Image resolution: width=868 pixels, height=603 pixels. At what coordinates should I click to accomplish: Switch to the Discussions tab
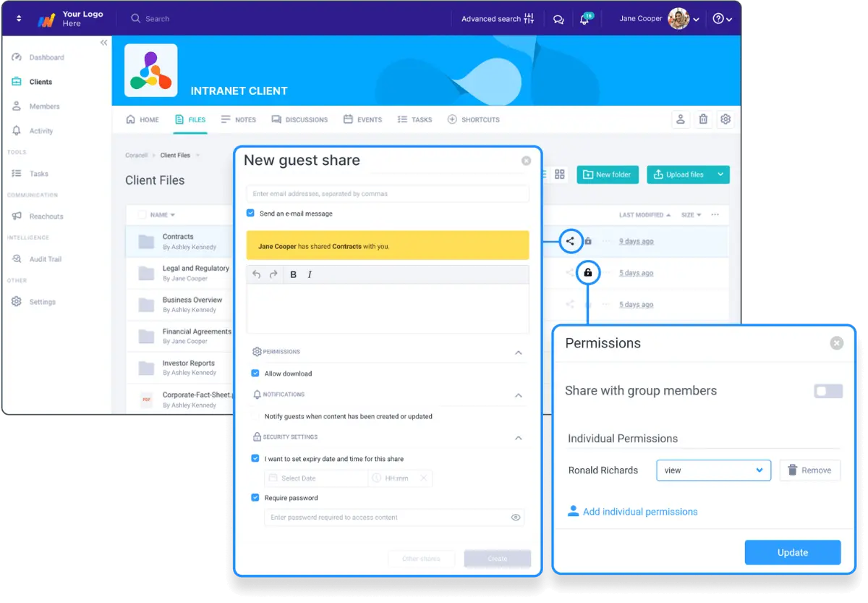coord(299,119)
